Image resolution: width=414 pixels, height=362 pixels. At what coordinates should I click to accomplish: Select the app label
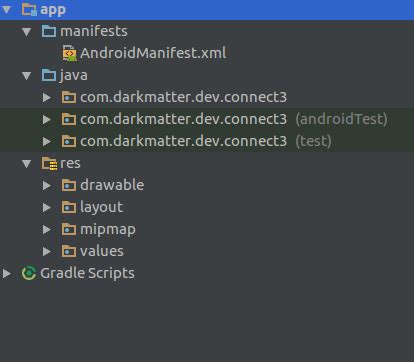[53, 10]
